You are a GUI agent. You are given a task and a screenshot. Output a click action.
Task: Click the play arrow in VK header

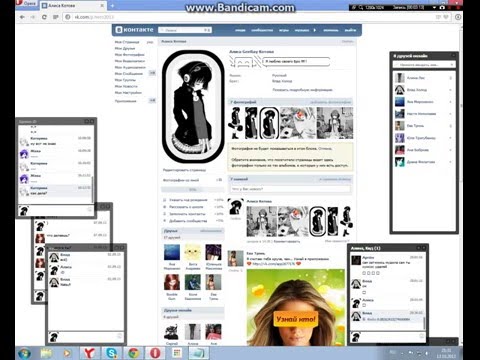coord(314,30)
